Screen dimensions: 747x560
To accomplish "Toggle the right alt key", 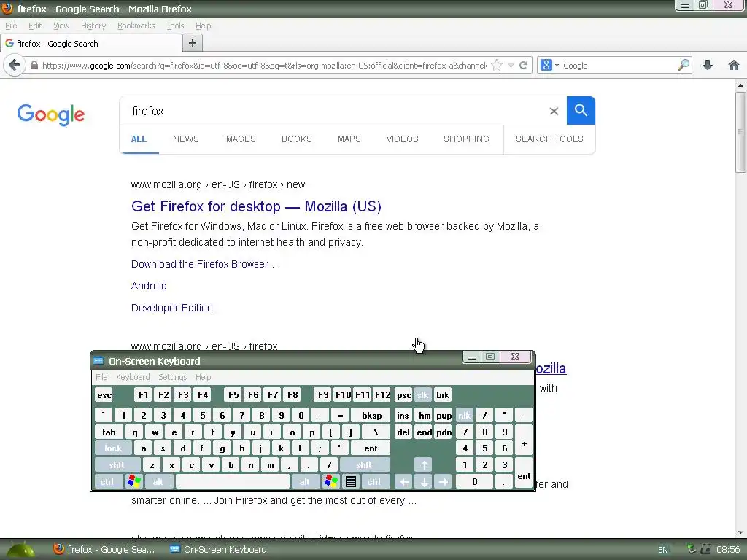I will click(305, 481).
